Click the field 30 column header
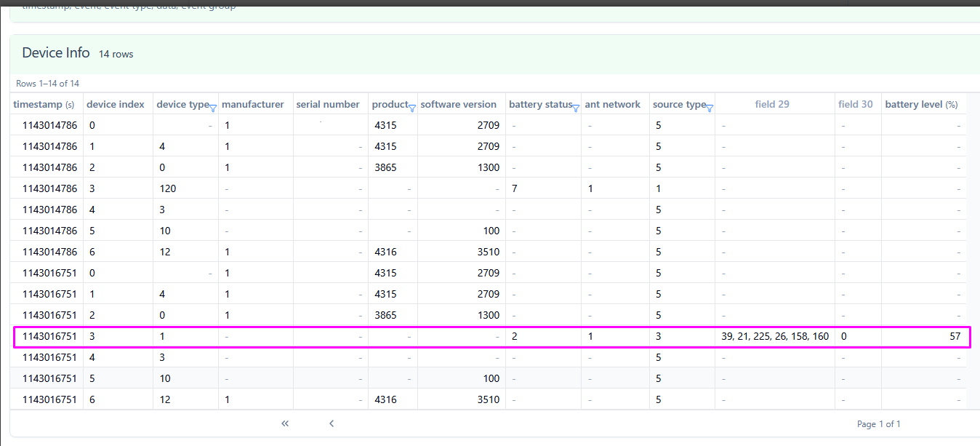Image resolution: width=980 pixels, height=446 pixels. pos(856,105)
